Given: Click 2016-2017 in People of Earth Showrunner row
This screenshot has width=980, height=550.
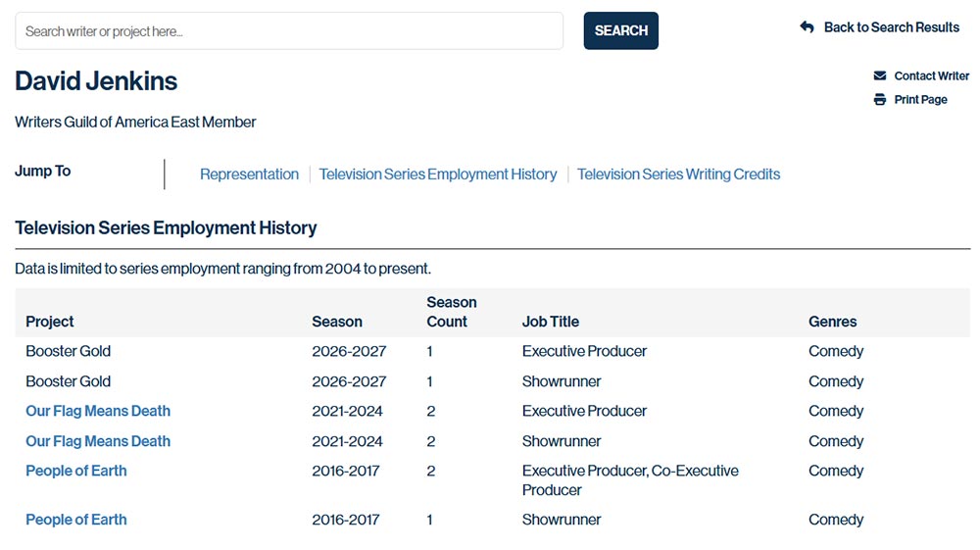Looking at the screenshot, I should click(x=346, y=520).
